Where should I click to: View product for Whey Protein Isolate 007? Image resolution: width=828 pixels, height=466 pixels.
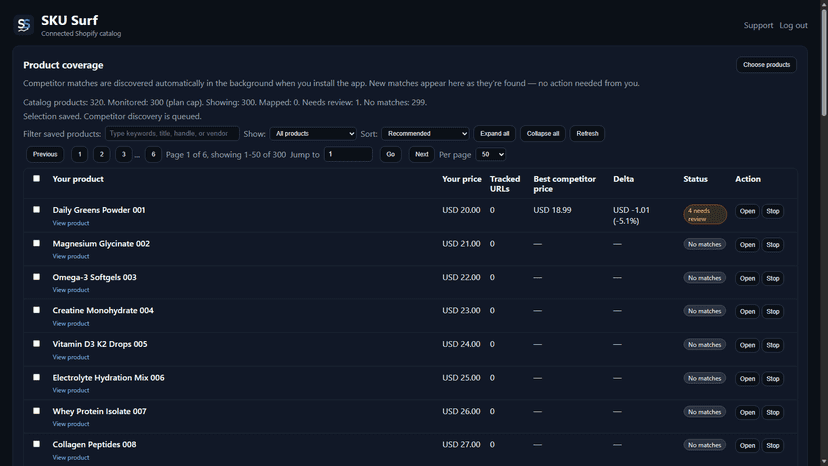(71, 424)
